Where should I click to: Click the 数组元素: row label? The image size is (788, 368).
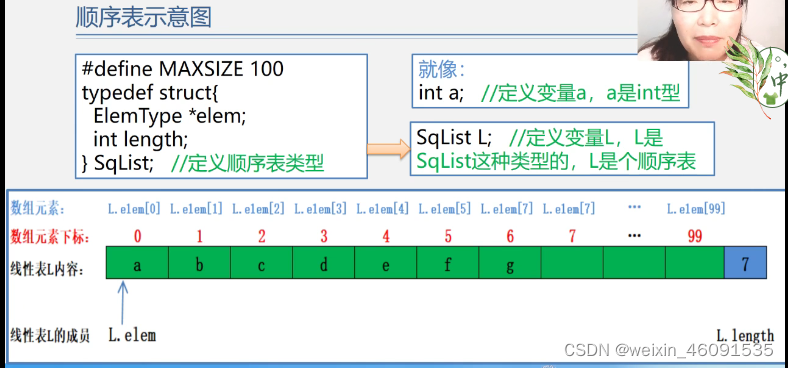38,209
